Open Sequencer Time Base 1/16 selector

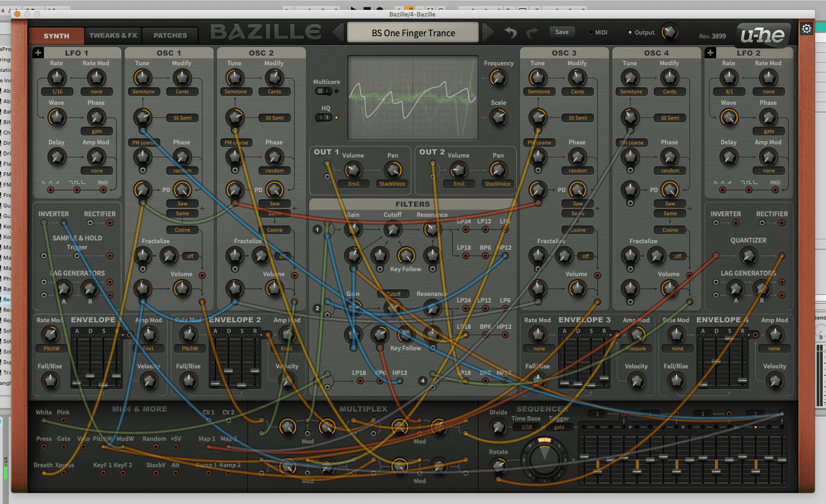click(x=527, y=427)
